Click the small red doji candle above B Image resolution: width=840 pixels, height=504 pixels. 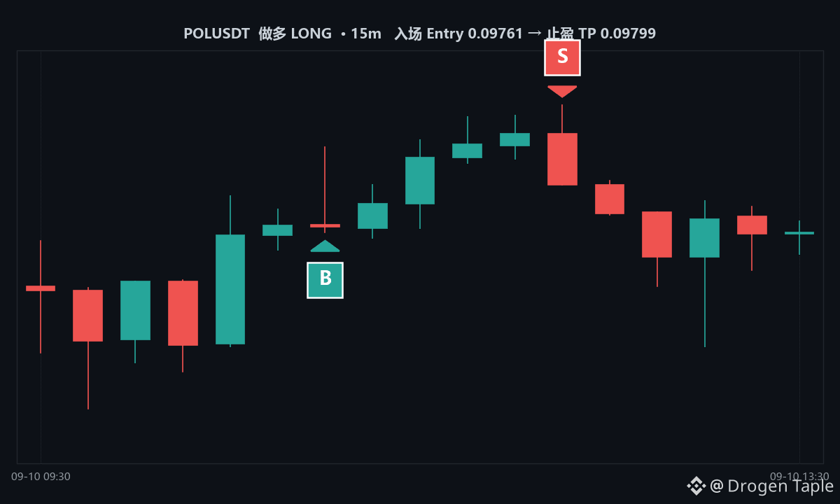[x=325, y=225]
